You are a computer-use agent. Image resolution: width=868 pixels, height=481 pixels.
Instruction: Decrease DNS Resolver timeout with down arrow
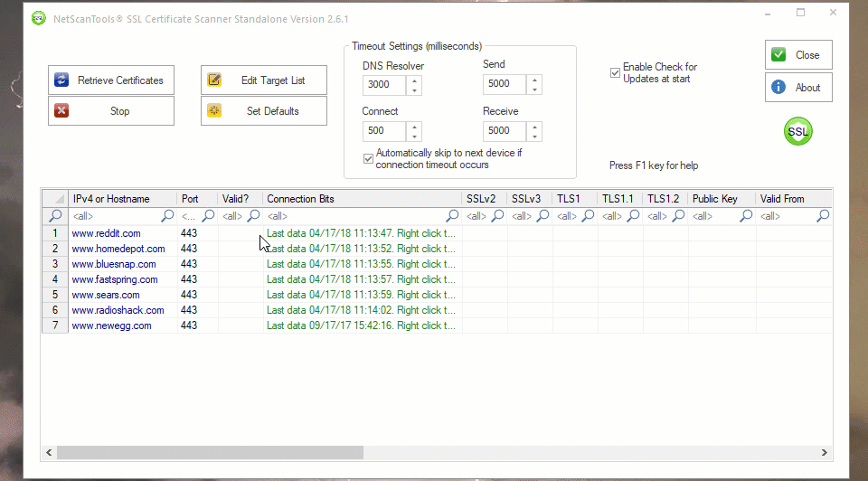414,90
